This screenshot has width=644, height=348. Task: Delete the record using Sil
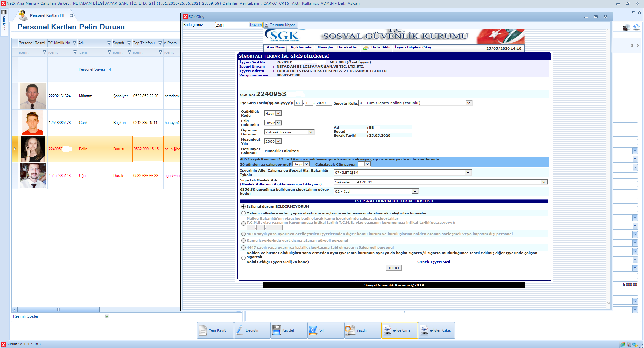(x=326, y=330)
